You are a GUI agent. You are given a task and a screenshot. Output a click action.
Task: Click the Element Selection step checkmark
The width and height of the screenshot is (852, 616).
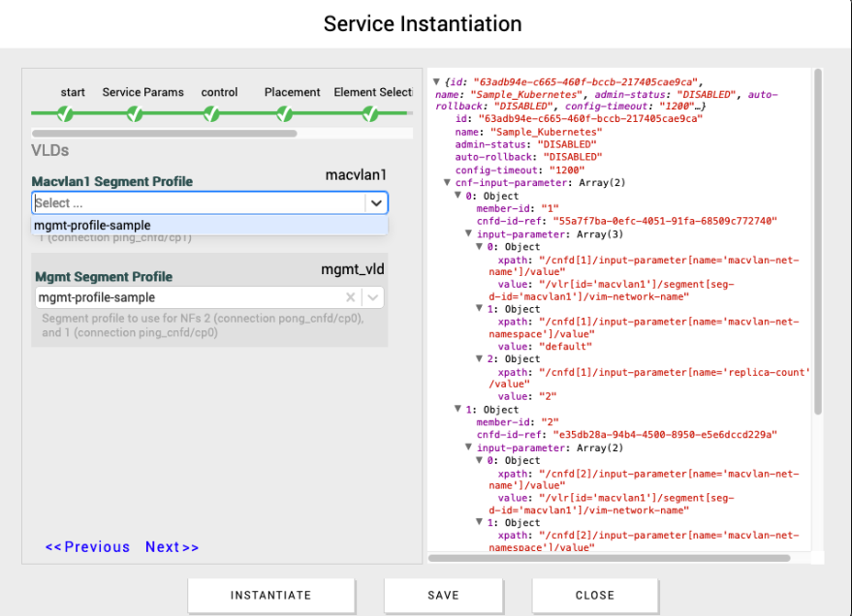[x=370, y=114]
